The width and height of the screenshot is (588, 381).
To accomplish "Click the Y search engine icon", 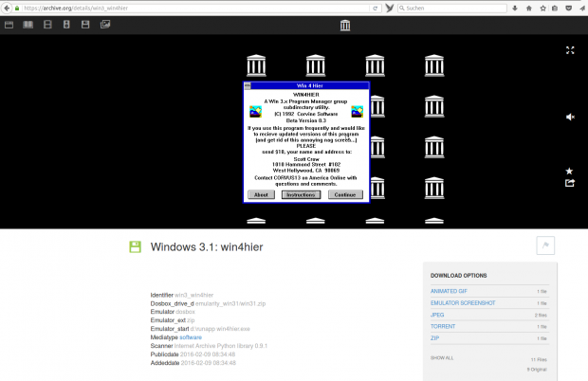I will coord(390,8).
